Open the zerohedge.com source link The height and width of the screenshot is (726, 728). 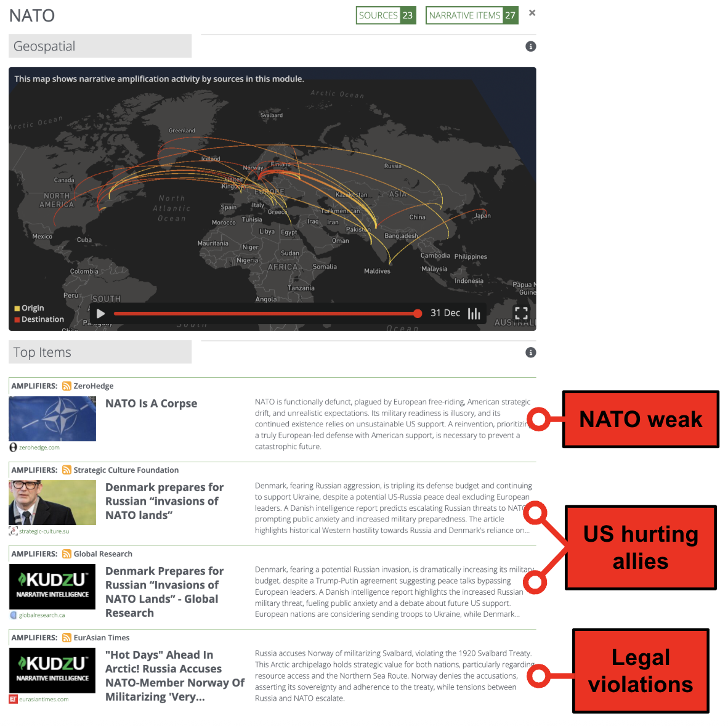pos(39,447)
